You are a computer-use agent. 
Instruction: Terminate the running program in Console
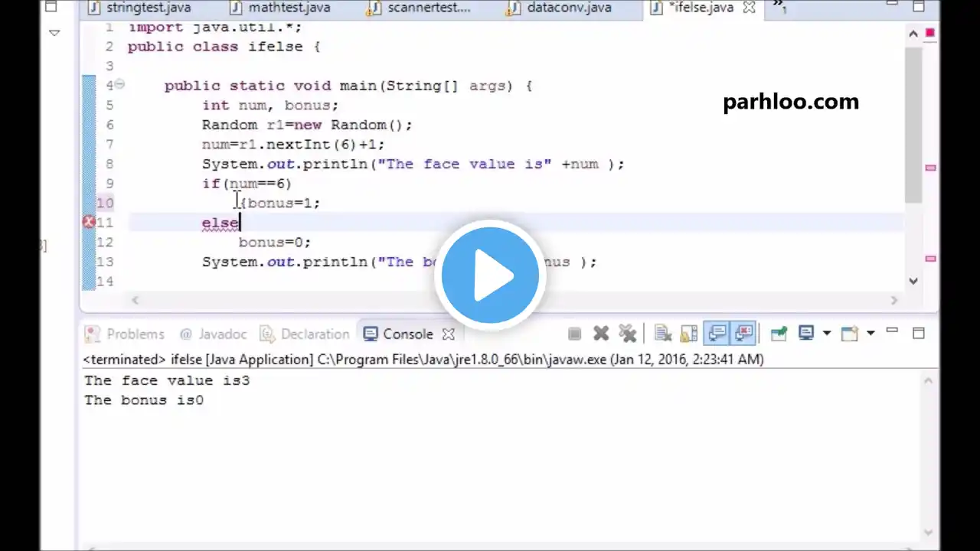(x=575, y=334)
